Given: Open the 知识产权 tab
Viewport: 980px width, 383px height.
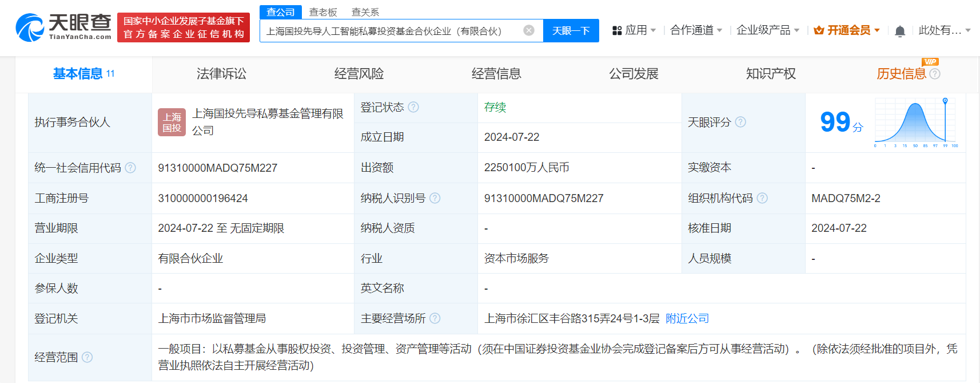Looking at the screenshot, I should 770,74.
